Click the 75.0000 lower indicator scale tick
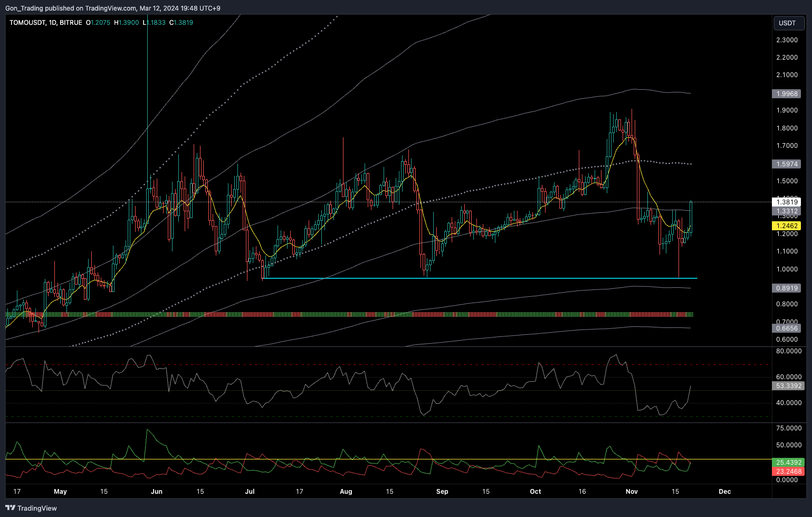The height and width of the screenshot is (517, 812). [789, 428]
